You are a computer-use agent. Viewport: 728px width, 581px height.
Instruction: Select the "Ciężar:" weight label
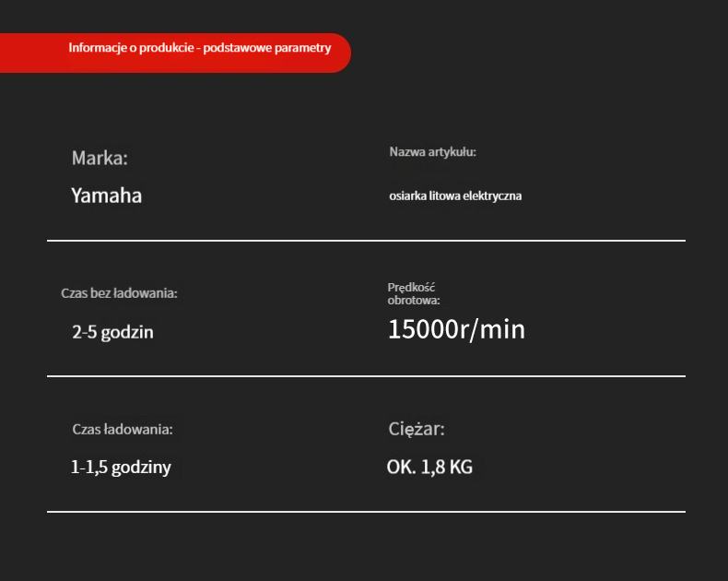coord(417,429)
